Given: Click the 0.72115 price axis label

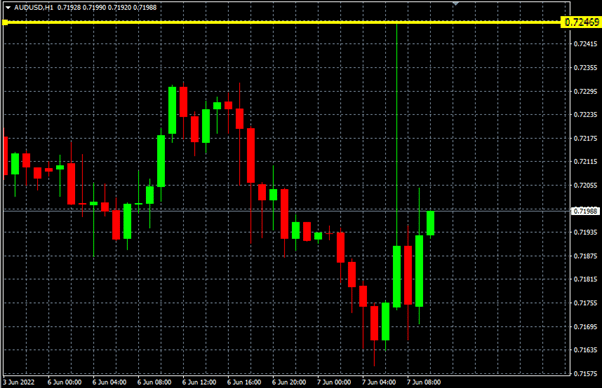Looking at the screenshot, I should [585, 162].
